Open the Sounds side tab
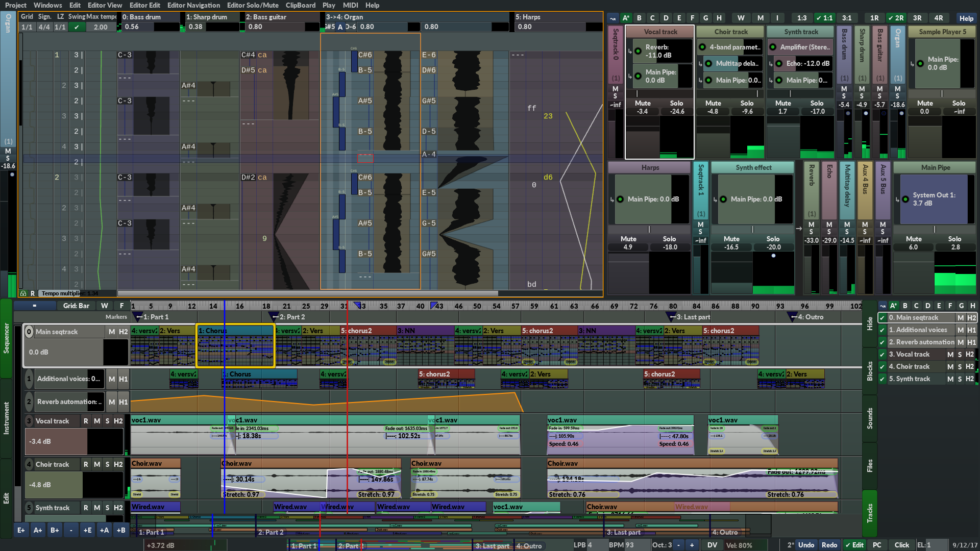The width and height of the screenshot is (980, 551). (870, 418)
